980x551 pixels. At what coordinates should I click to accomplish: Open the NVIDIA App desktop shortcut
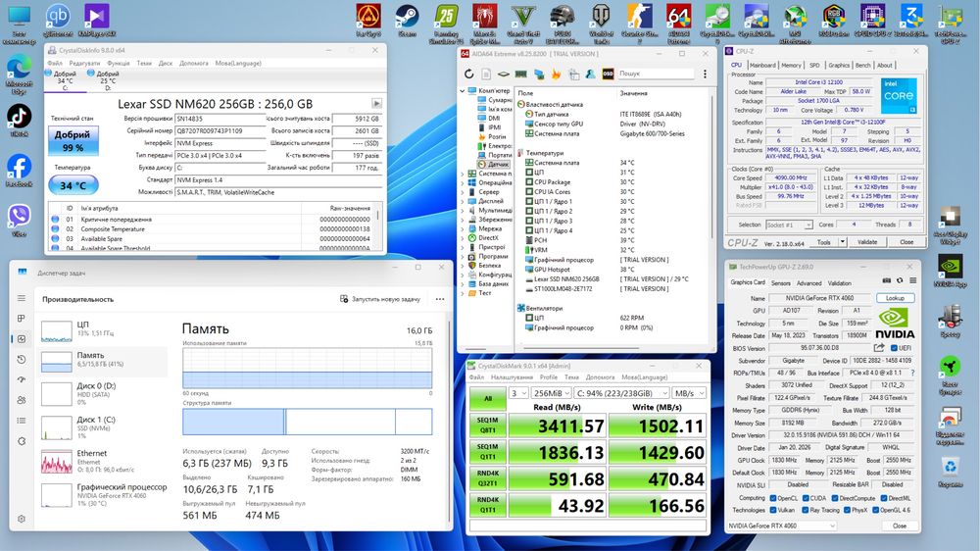tap(950, 271)
